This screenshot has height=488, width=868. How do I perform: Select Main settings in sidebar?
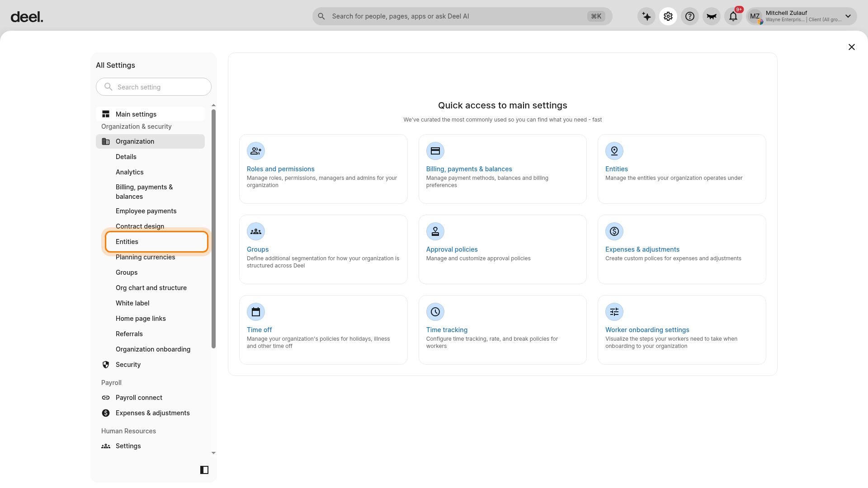[150, 114]
